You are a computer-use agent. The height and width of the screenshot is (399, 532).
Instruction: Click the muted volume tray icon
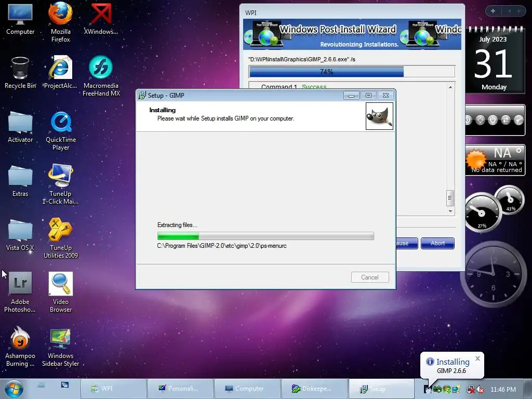coord(480,390)
